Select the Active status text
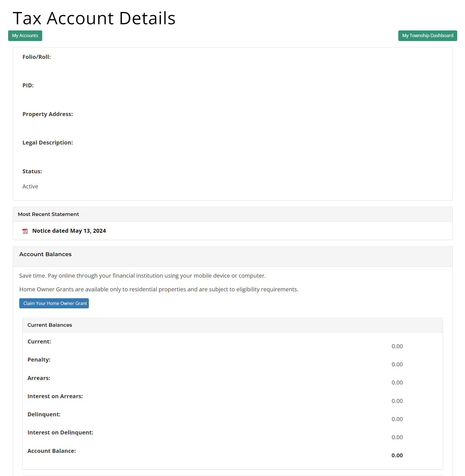 coord(30,186)
